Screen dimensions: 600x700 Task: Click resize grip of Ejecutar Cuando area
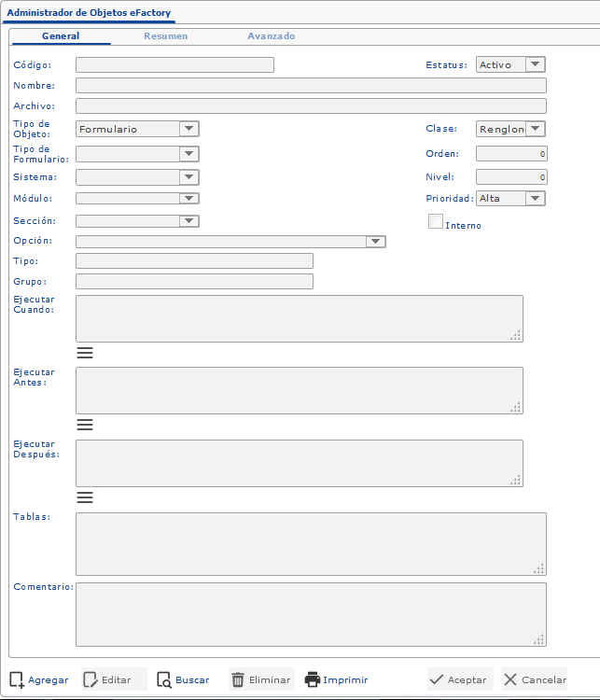[x=516, y=335]
